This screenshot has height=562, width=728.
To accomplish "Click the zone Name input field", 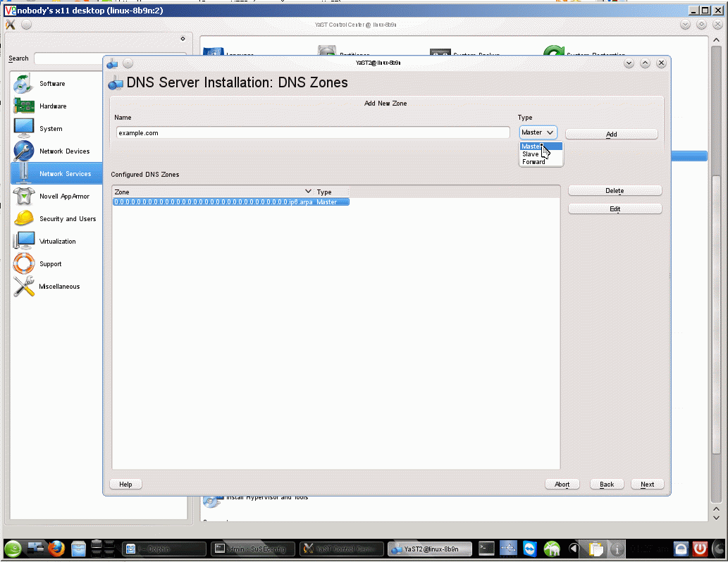I will (312, 132).
